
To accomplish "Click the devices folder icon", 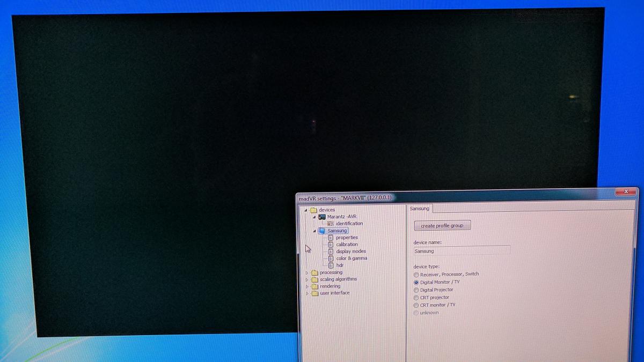I will [x=314, y=210].
